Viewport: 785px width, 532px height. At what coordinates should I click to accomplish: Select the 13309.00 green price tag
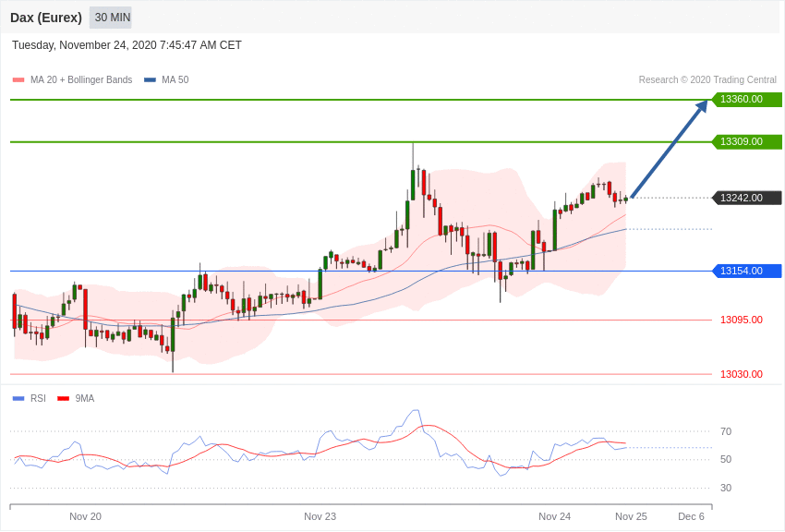(x=746, y=141)
